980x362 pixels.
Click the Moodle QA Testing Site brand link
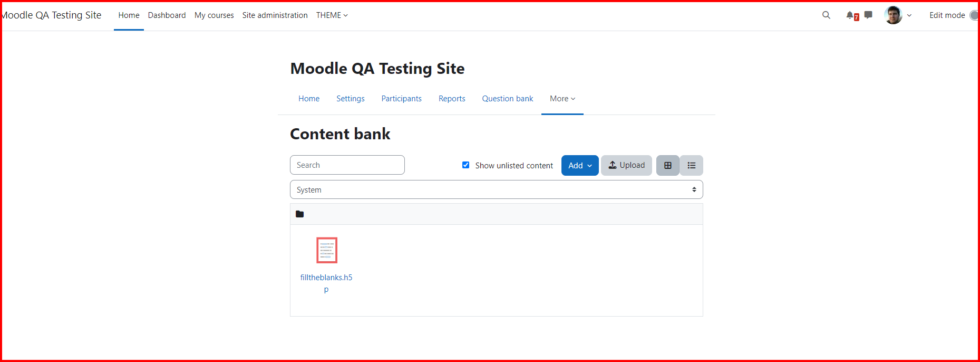click(x=51, y=15)
